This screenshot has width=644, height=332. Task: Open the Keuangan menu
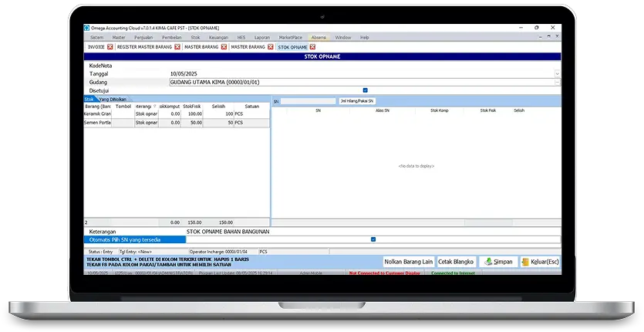pyautogui.click(x=218, y=37)
